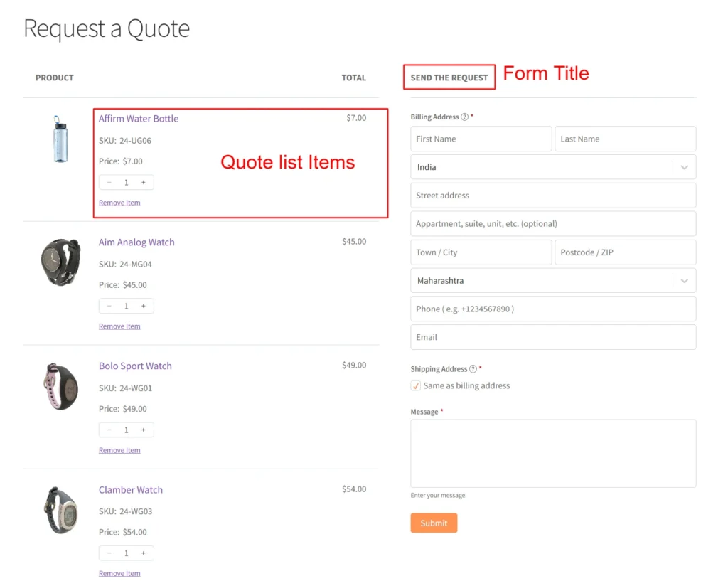The width and height of the screenshot is (728, 581).
Task: Open the country dropdown showing India
Action: coord(553,166)
